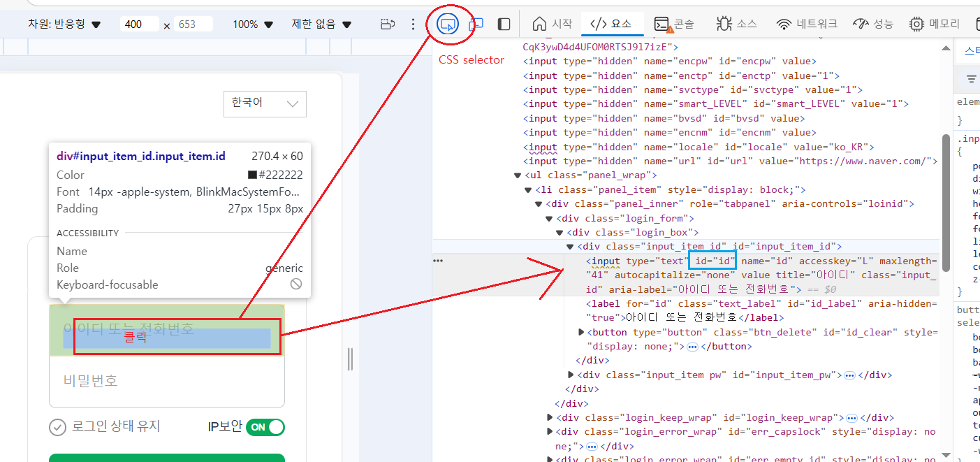Open the 차원: 반응형 dimensions dropdown
This screenshot has width=980, height=462.
64,24
